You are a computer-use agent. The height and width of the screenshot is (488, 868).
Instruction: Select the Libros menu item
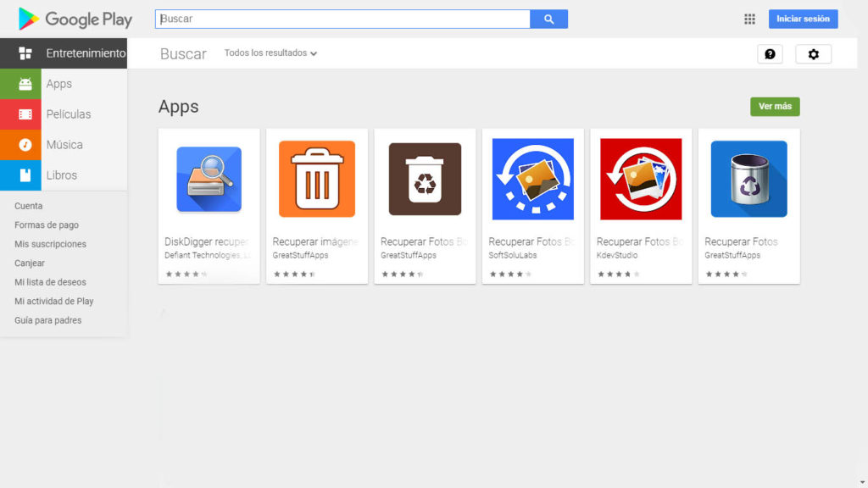coord(64,175)
